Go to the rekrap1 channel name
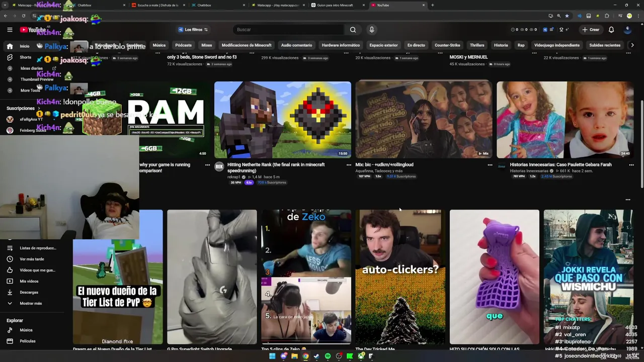644x362 pixels. coord(233,177)
